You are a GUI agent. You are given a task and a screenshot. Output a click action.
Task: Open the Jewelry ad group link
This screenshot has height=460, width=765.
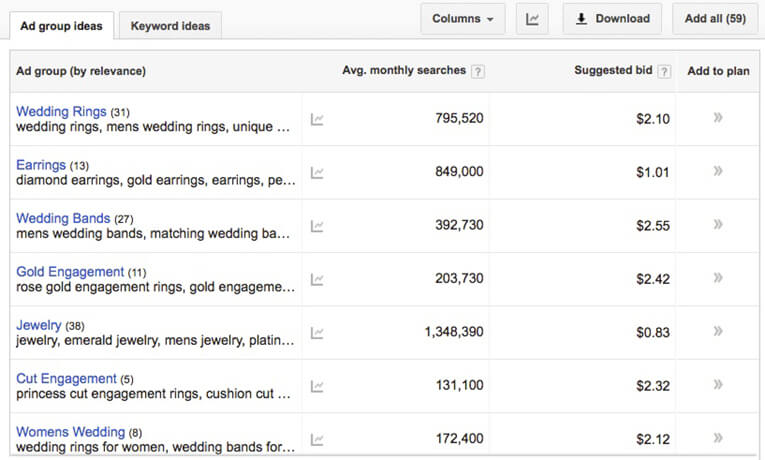39,325
